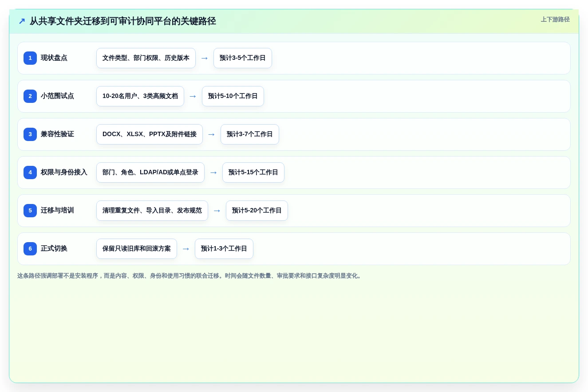This screenshot has width=588, height=392.
Task: Select the 权限与身份接入 step label
Action: 64,172
